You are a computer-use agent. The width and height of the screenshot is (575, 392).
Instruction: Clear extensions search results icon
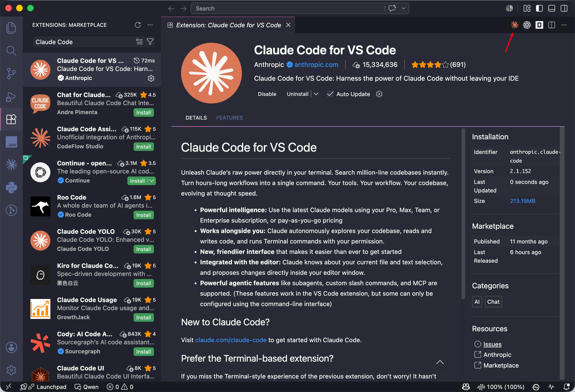tap(139, 42)
